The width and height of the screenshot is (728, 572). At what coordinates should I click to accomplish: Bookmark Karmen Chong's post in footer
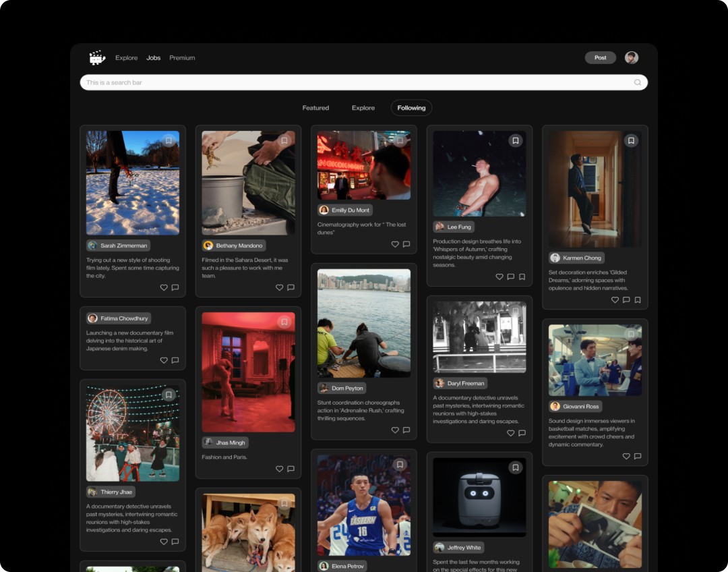click(638, 300)
